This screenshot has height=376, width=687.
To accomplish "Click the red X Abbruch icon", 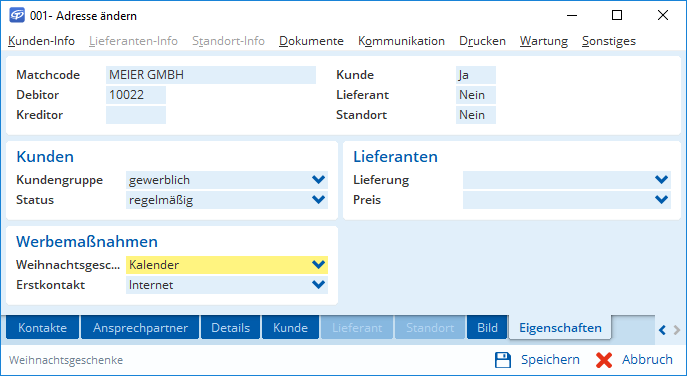I will click(x=604, y=360).
